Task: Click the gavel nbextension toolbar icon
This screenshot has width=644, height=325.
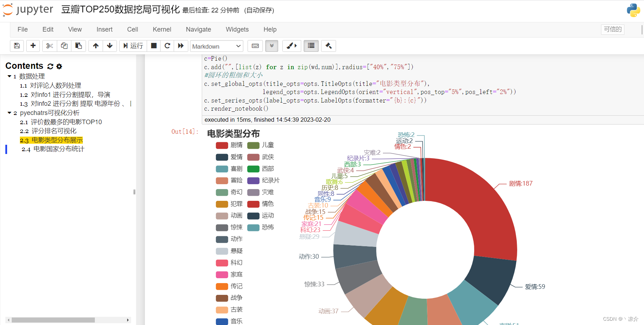Action: [329, 46]
